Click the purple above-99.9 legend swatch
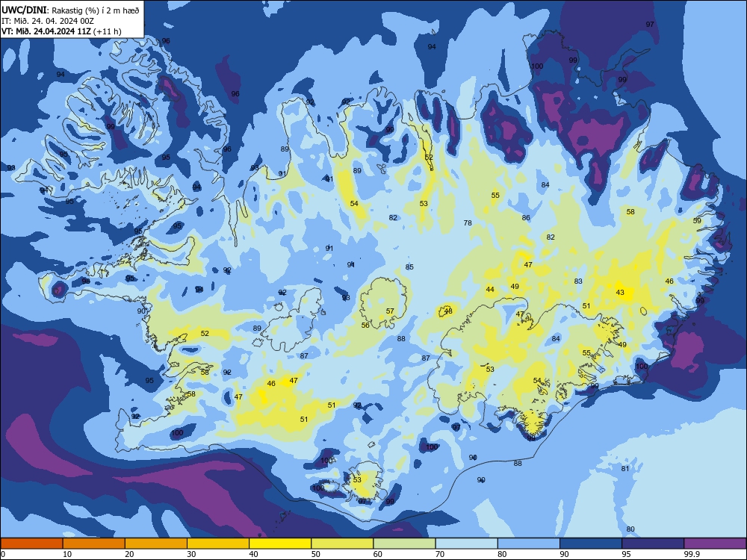Screen dimensions: 747x560 coord(715,544)
